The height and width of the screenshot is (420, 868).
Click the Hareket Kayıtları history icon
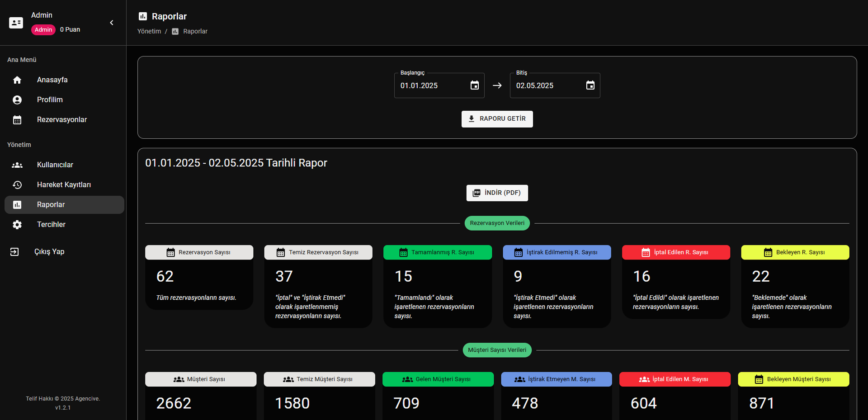coord(17,185)
